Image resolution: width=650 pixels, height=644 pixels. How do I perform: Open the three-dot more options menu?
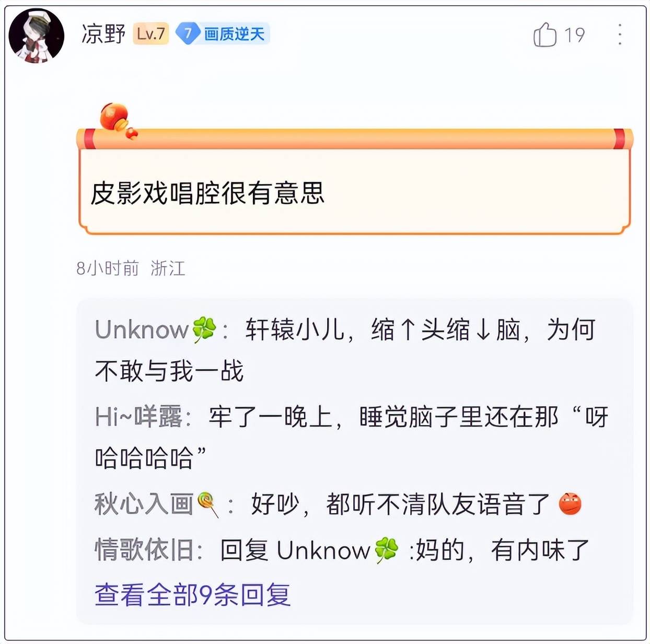pyautogui.click(x=619, y=34)
